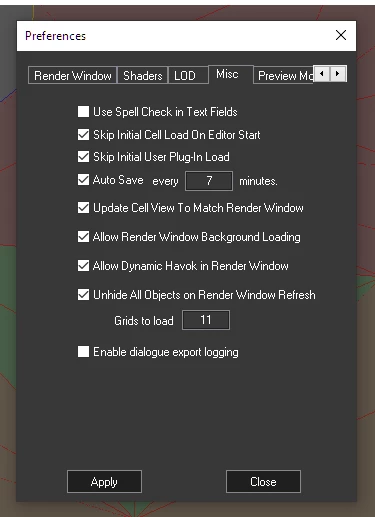Focus the Auto Save minutes field
Viewport: 375px width, 517px height.
[209, 181]
